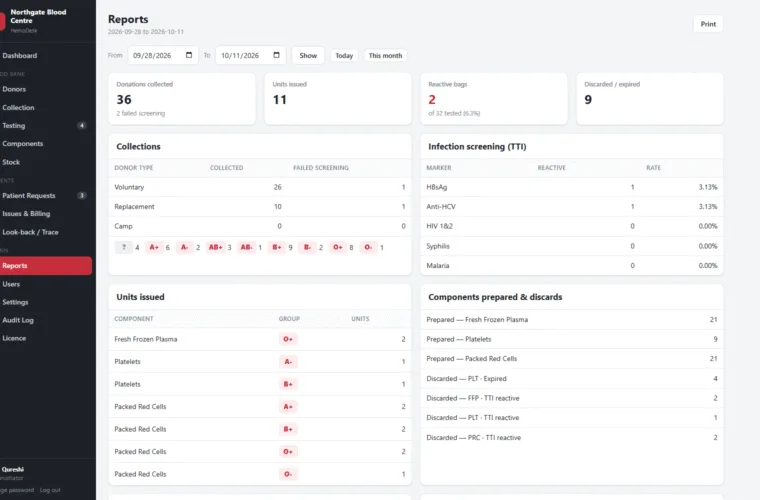Image resolution: width=760 pixels, height=500 pixels.
Task: Click the HBsAg marker row
Action: pyautogui.click(x=571, y=187)
